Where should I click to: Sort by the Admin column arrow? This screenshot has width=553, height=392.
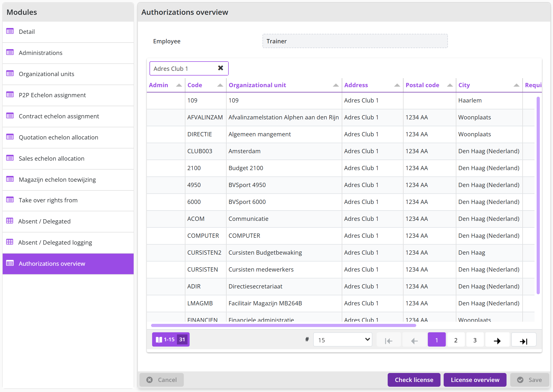pyautogui.click(x=179, y=85)
